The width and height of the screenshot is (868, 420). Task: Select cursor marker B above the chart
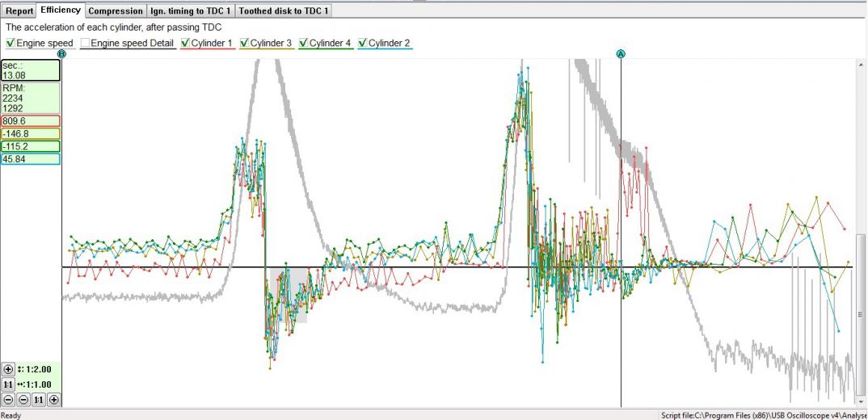61,53
